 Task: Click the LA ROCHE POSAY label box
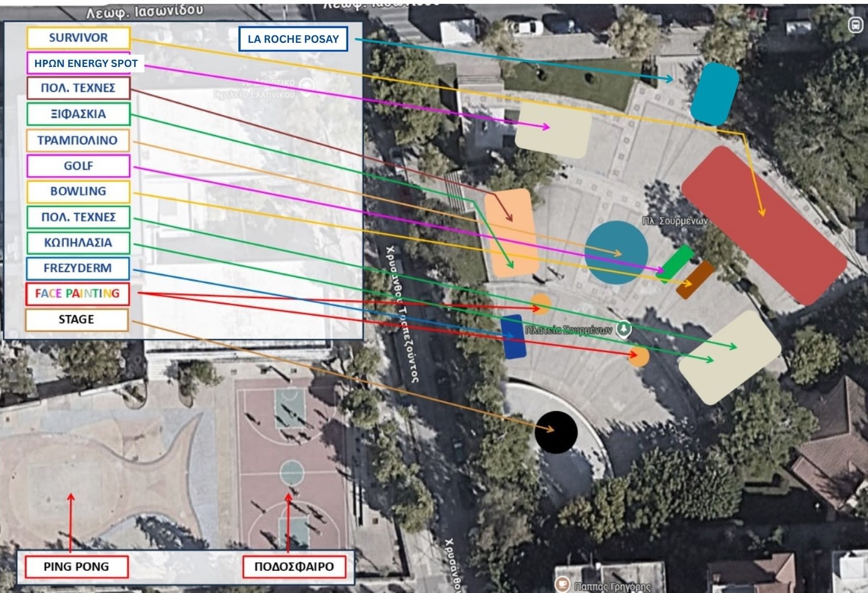[x=293, y=39]
